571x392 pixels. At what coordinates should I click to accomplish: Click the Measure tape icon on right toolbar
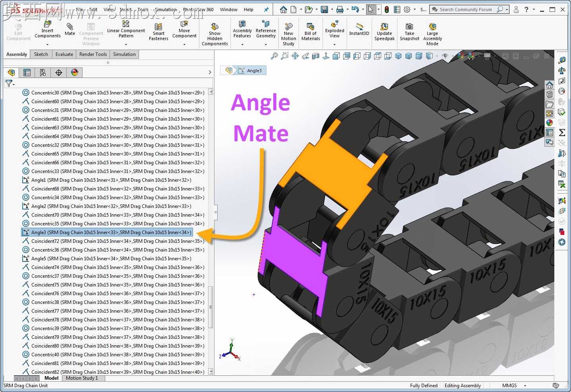click(x=562, y=60)
